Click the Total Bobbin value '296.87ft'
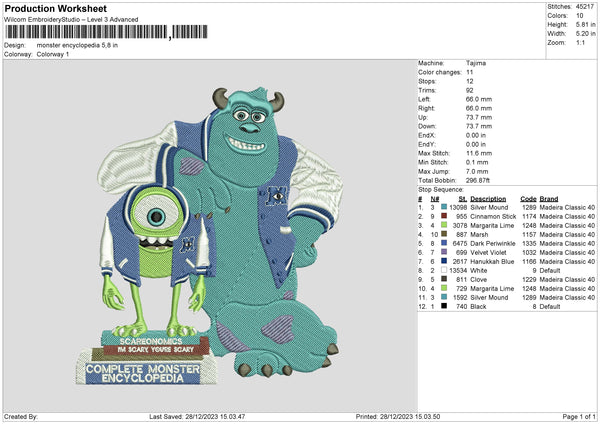 [x=478, y=180]
